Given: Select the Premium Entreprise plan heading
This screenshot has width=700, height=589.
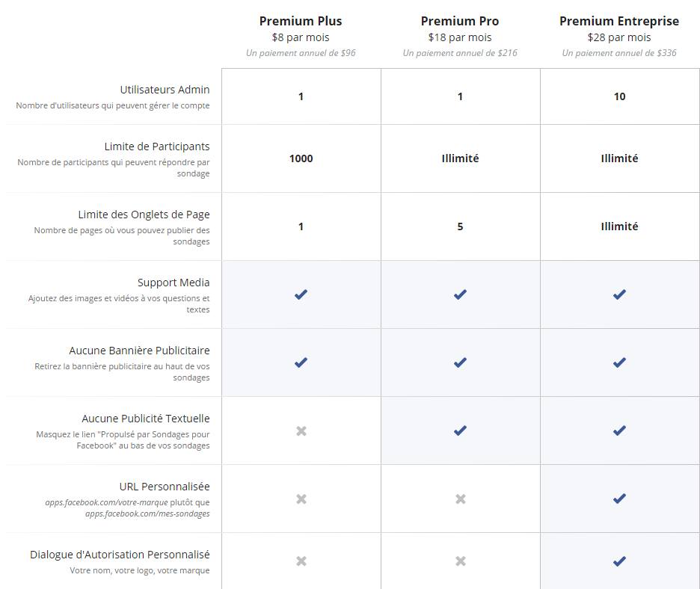Looking at the screenshot, I should pos(619,21).
